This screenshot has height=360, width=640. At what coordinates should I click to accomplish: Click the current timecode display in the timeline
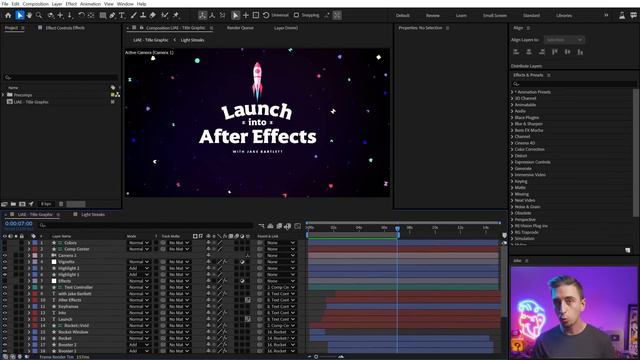19,224
